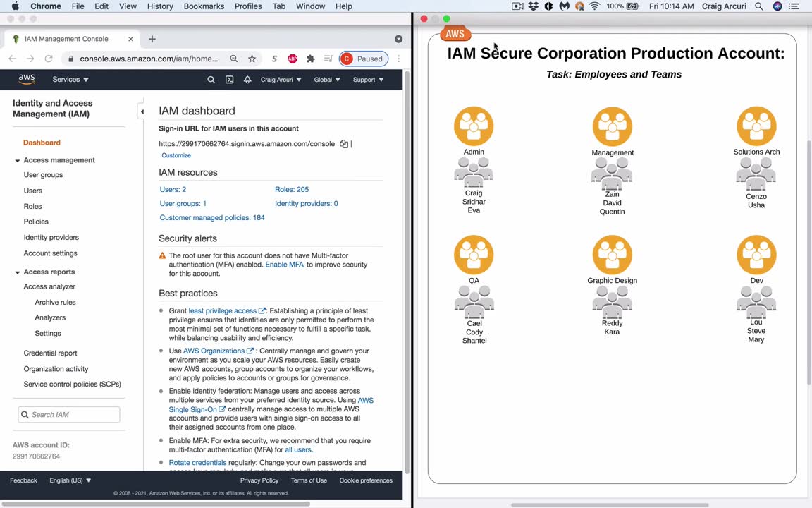
Task: Click the Chrome tab search dropdown arrow
Action: [398, 39]
